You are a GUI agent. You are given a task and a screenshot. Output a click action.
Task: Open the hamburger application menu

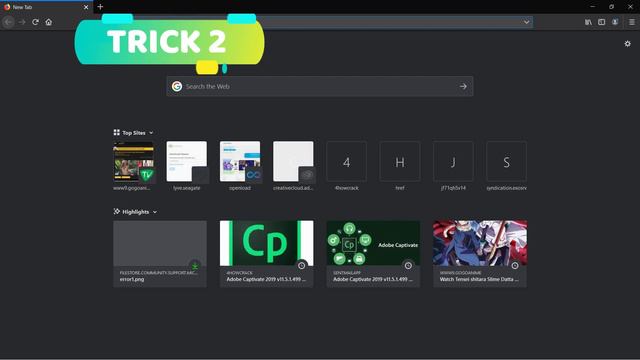point(632,22)
